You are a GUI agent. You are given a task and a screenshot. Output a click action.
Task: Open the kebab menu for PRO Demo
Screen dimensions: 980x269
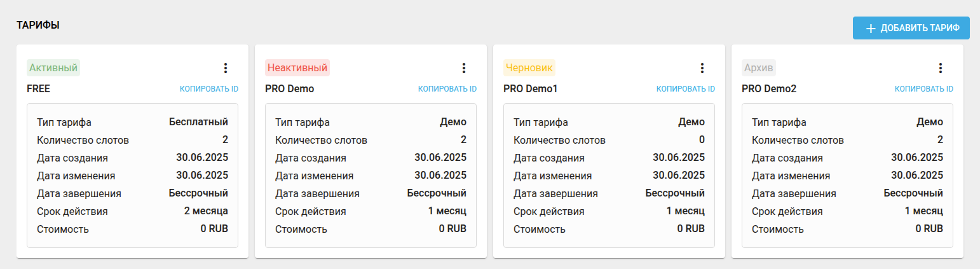(464, 68)
